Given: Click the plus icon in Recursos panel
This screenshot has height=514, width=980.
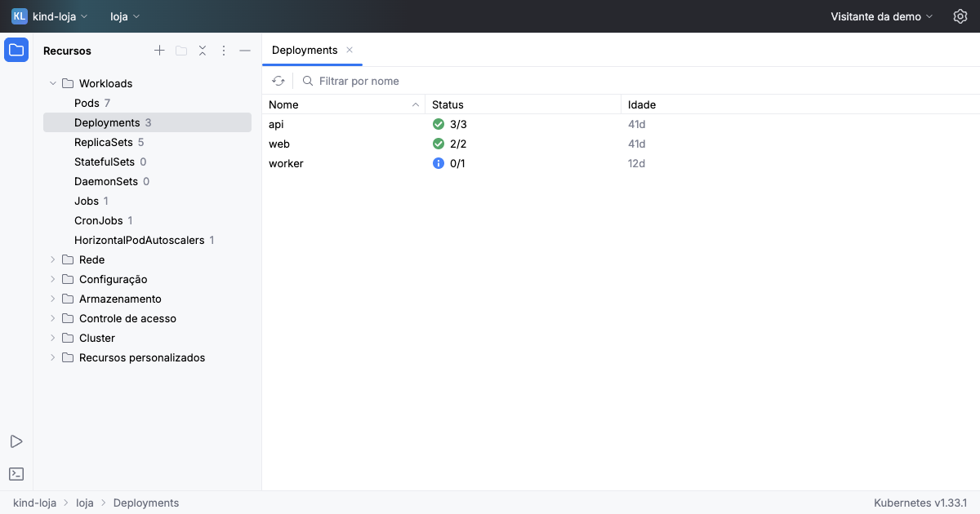Looking at the screenshot, I should (x=159, y=51).
